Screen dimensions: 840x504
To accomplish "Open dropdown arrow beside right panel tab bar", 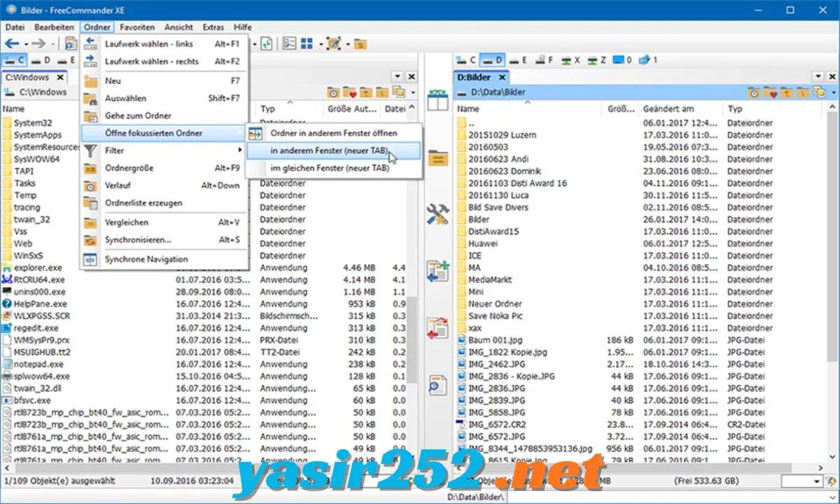I will click(x=817, y=77).
